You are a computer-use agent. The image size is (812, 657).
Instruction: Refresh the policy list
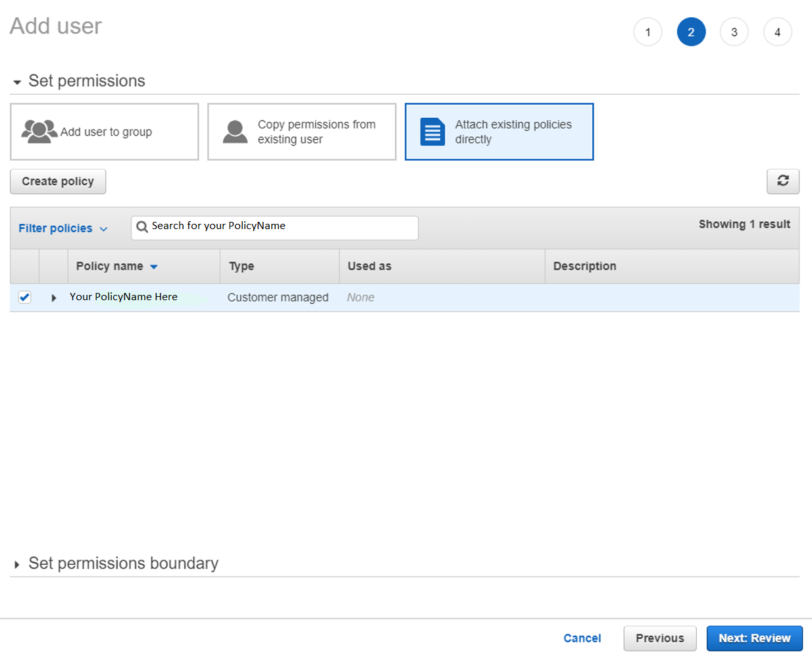(x=782, y=181)
